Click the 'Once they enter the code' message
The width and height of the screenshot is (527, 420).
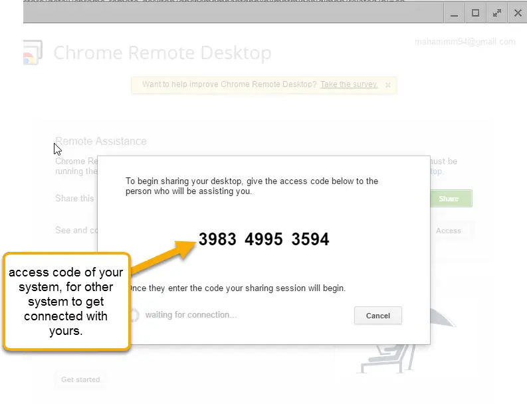coord(237,288)
